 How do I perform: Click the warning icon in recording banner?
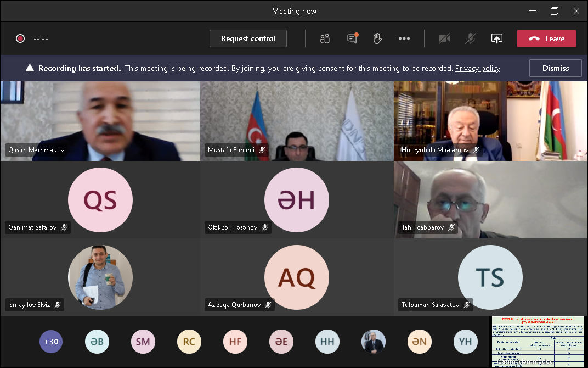30,69
